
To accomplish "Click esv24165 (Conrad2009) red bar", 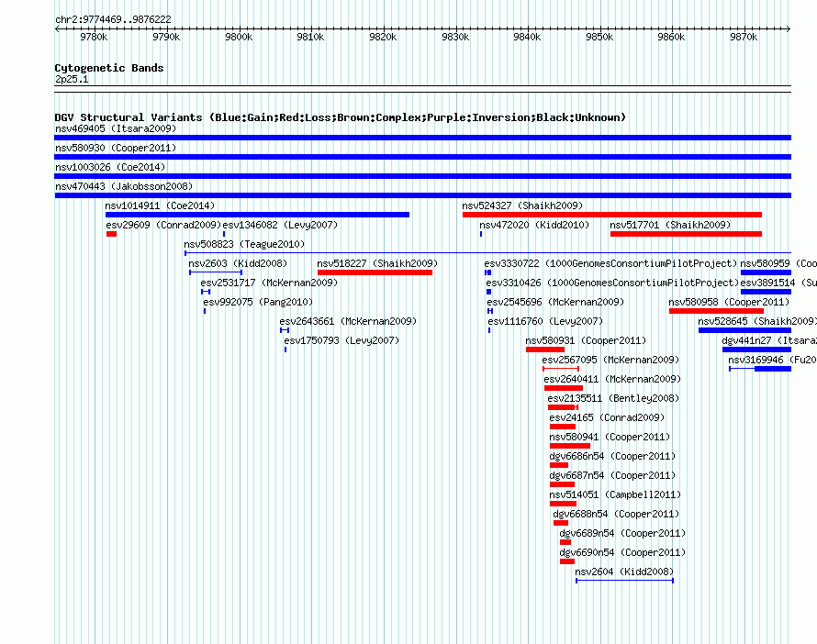I will [x=563, y=427].
